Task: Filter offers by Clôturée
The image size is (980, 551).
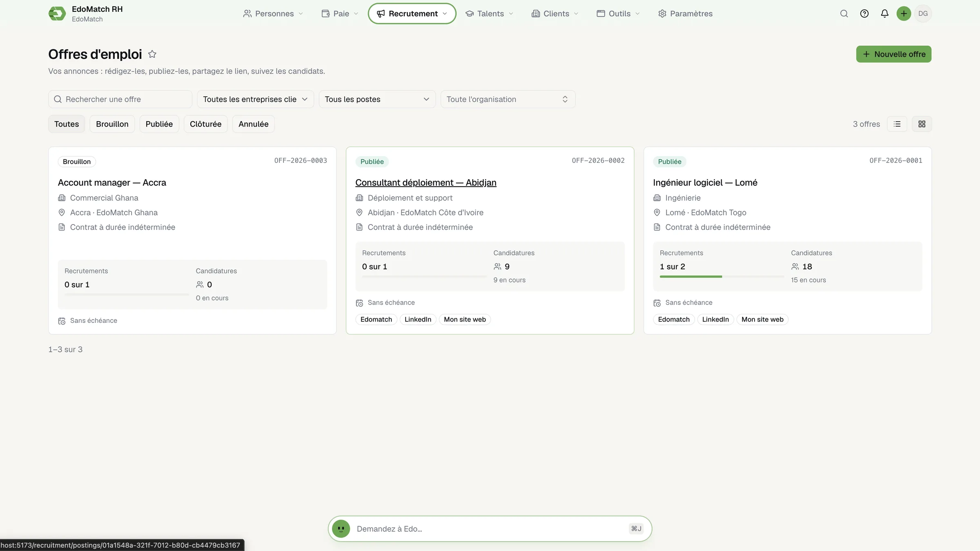Action: [x=205, y=124]
